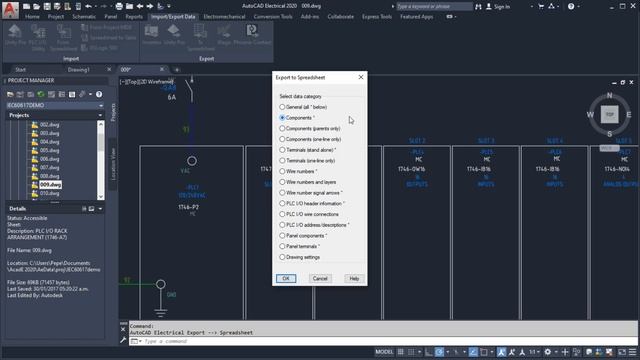Click the Next drawing arrow in quick access toolbar

(150, 6)
